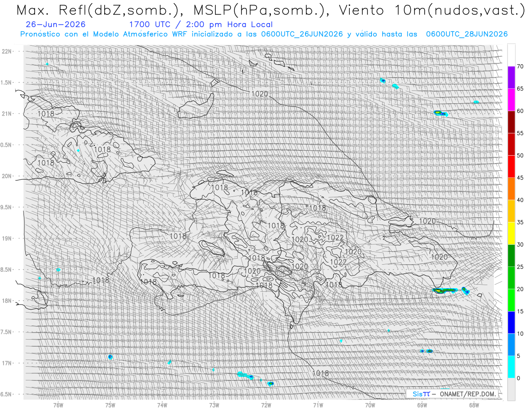Click the '17N' latitude axis label

point(6,363)
